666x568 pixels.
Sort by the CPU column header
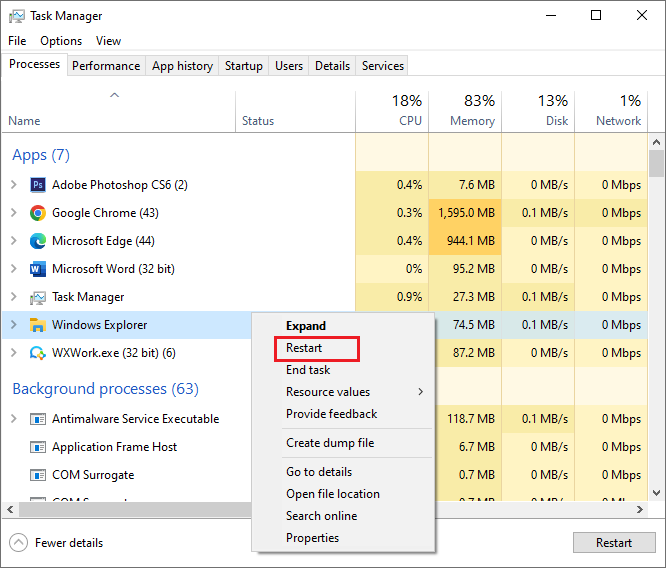click(x=392, y=111)
